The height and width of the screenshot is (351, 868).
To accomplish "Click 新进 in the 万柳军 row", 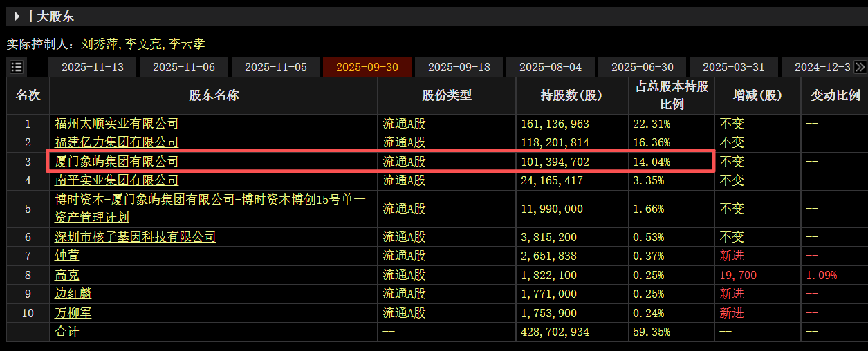I will [x=732, y=313].
